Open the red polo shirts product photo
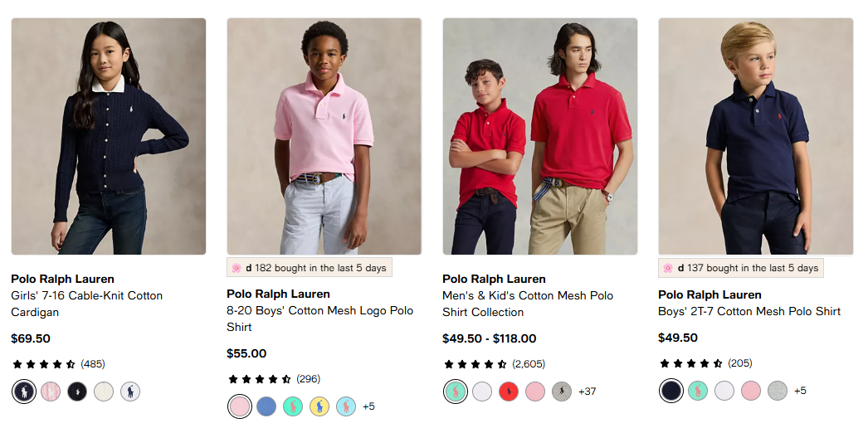The height and width of the screenshot is (428, 868). (539, 136)
